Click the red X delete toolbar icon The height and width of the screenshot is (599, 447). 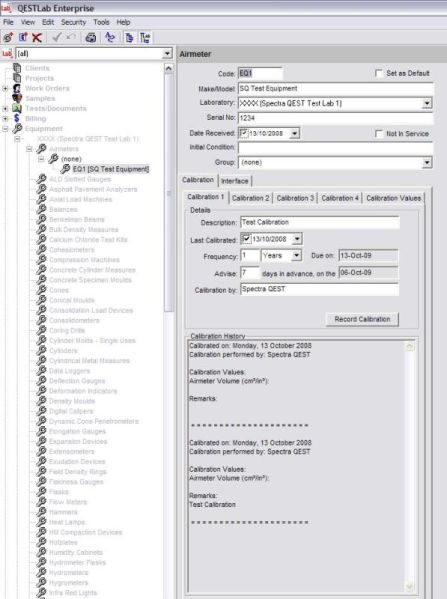[x=37, y=37]
